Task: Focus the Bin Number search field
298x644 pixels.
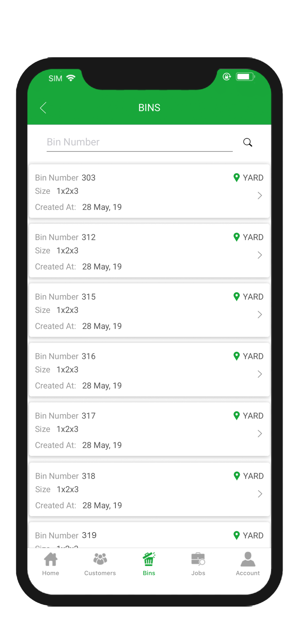Action: tap(139, 142)
